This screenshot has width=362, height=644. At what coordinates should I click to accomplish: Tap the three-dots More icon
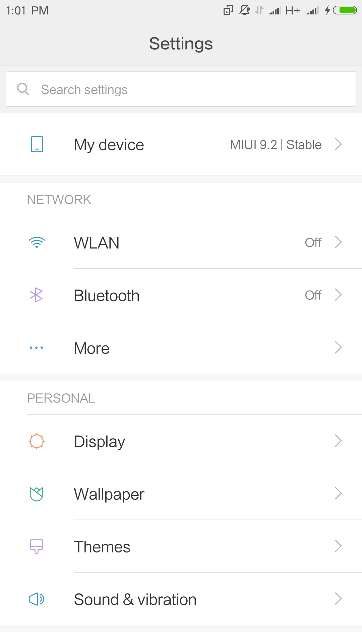tap(37, 348)
